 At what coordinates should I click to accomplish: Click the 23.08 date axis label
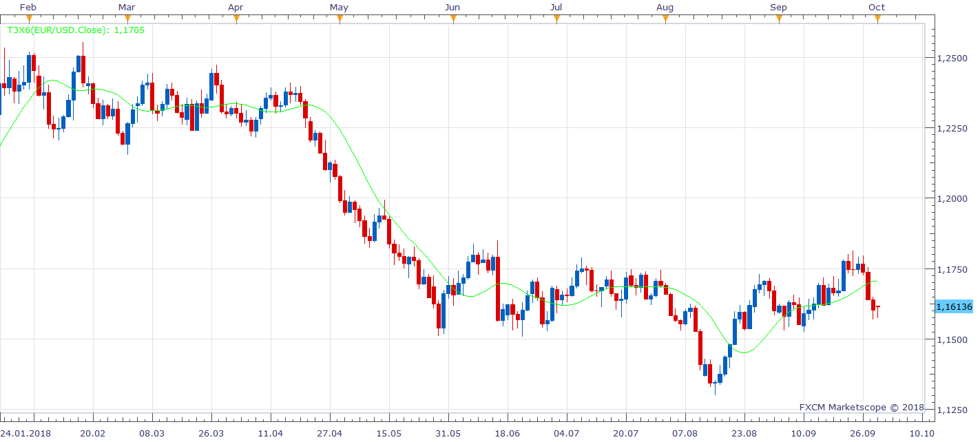point(744,433)
